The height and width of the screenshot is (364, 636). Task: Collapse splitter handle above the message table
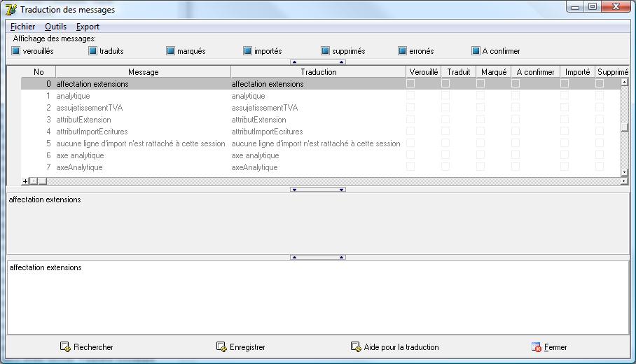pos(317,62)
